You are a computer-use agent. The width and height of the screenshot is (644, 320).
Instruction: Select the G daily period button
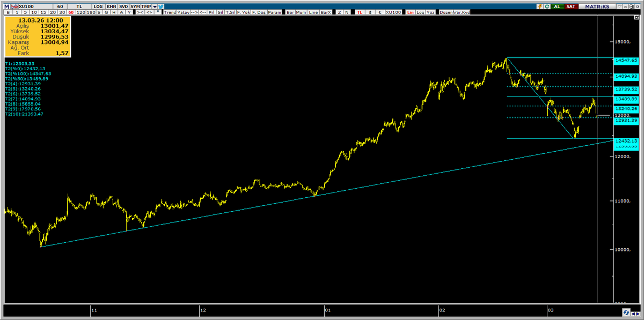pos(106,12)
